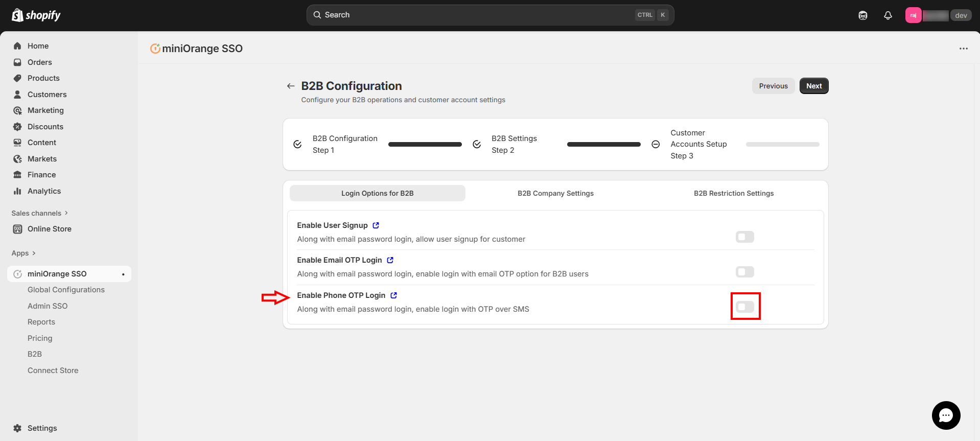Click the Customers person icon
The width and height of the screenshot is (980, 441).
(x=17, y=95)
